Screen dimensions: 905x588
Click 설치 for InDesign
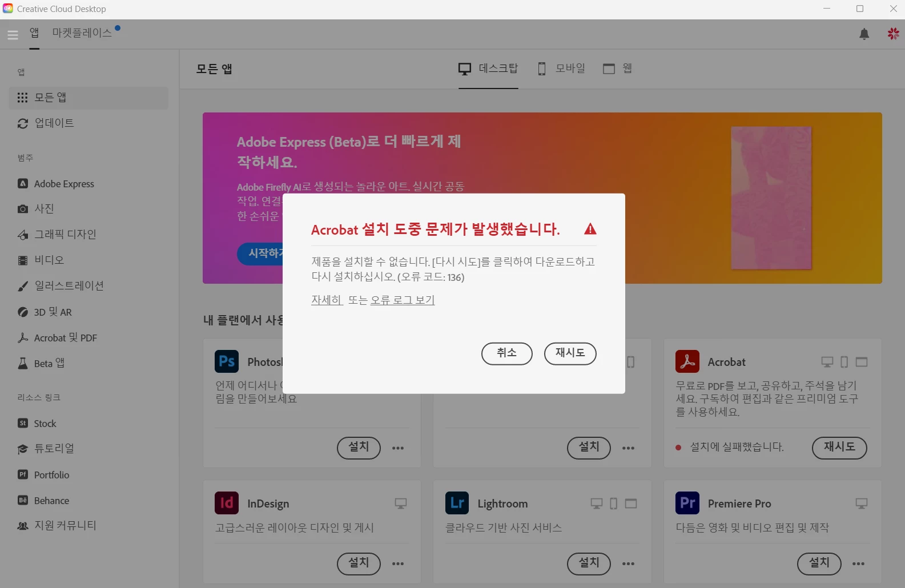[359, 563]
